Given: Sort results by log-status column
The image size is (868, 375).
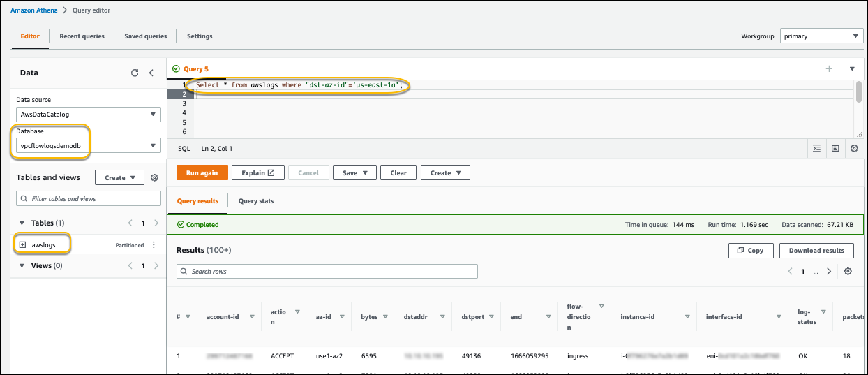Looking at the screenshot, I should pyautogui.click(x=823, y=311).
